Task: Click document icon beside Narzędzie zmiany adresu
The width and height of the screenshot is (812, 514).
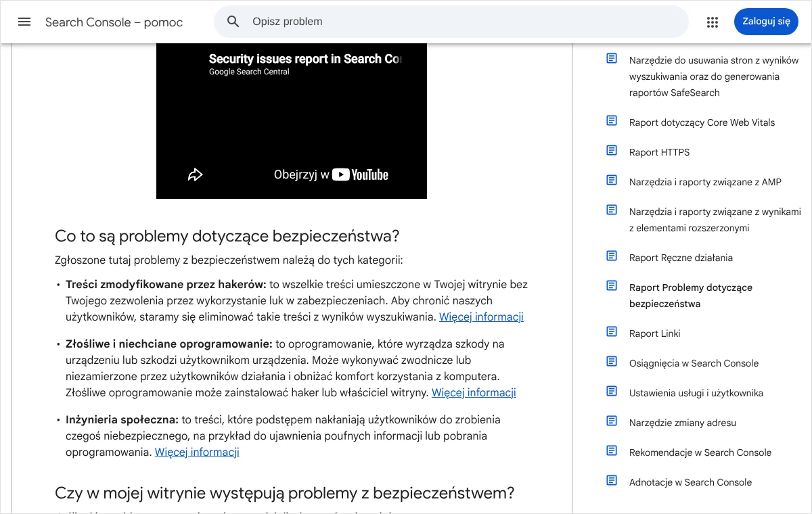Action: (612, 421)
